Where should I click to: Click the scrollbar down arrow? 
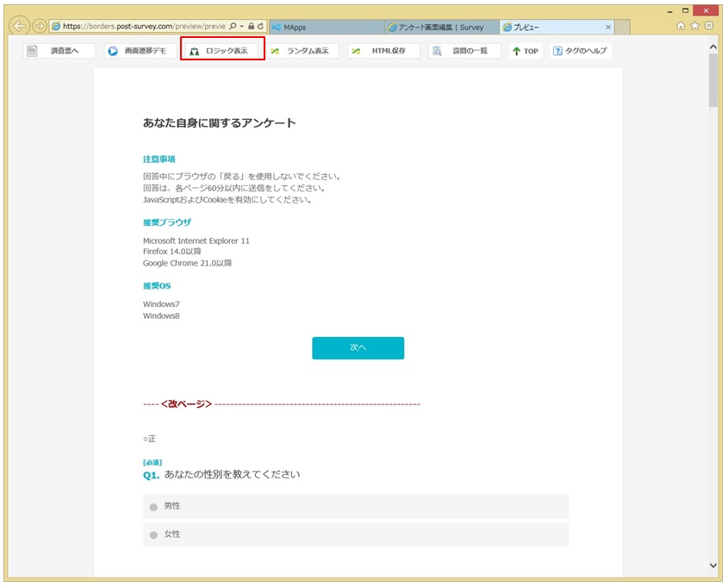pyautogui.click(x=713, y=565)
